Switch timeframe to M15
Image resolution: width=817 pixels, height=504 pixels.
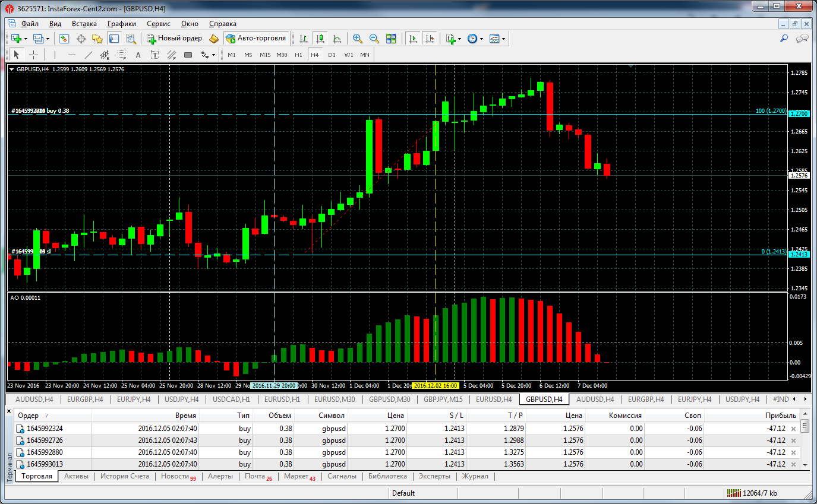265,55
